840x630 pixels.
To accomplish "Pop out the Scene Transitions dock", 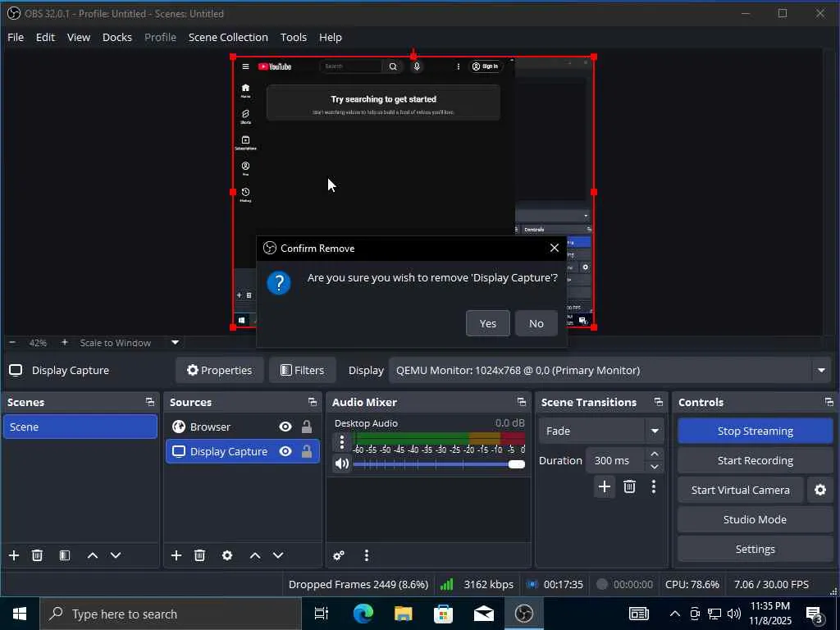I will click(659, 402).
